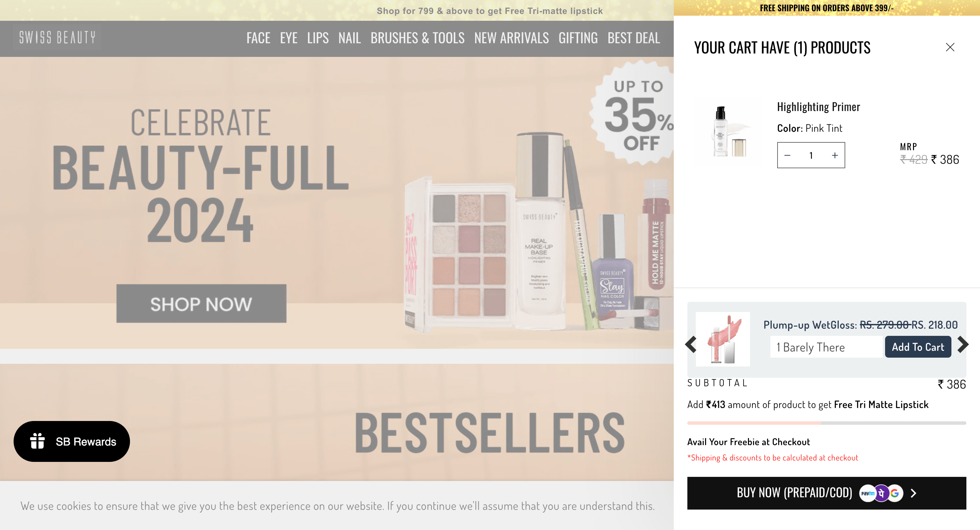980x530 pixels.
Task: Click the SB Rewards gift icon
Action: [x=37, y=441]
